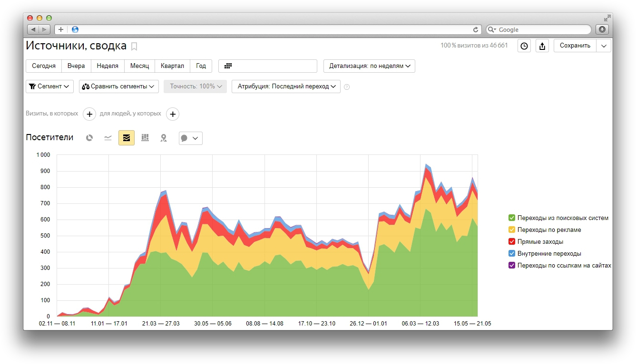636x364 pixels.
Task: Click the purple Переходы по ссылкам swatch
Action: pos(512,265)
